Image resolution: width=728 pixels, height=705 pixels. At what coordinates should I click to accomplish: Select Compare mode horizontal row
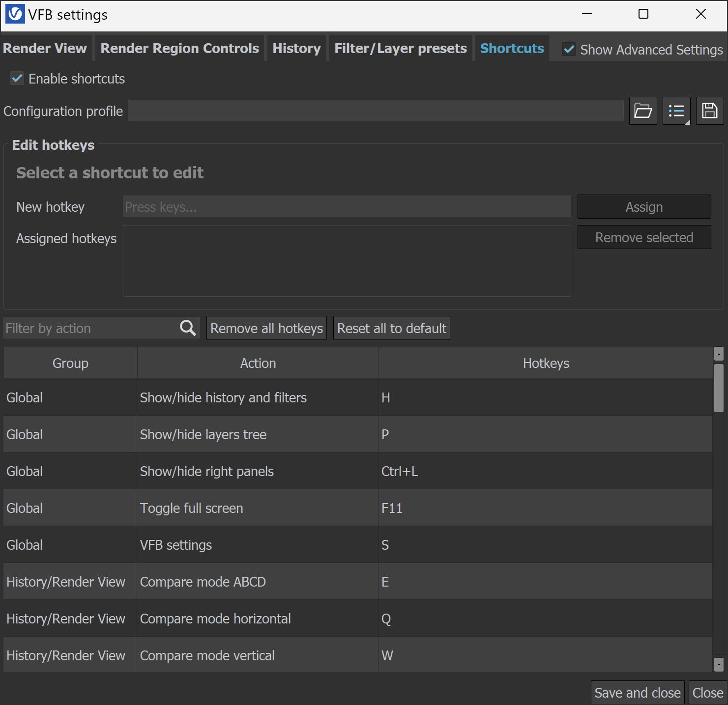pos(358,618)
